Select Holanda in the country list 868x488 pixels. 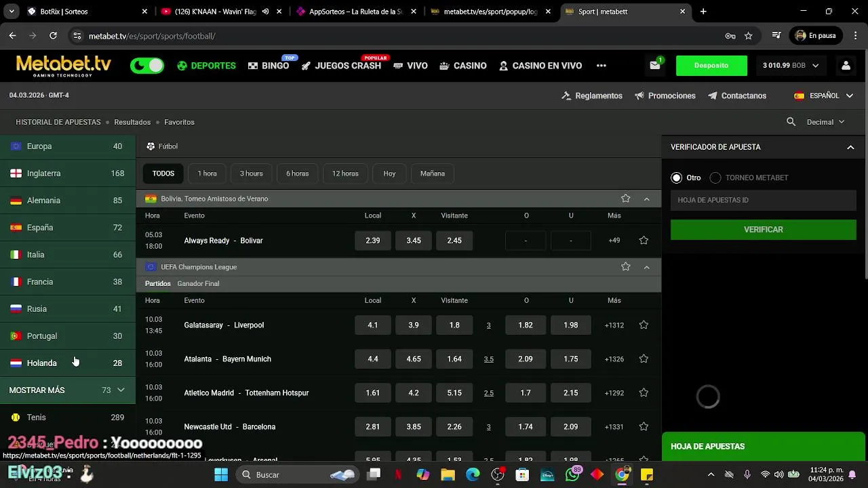67,363
